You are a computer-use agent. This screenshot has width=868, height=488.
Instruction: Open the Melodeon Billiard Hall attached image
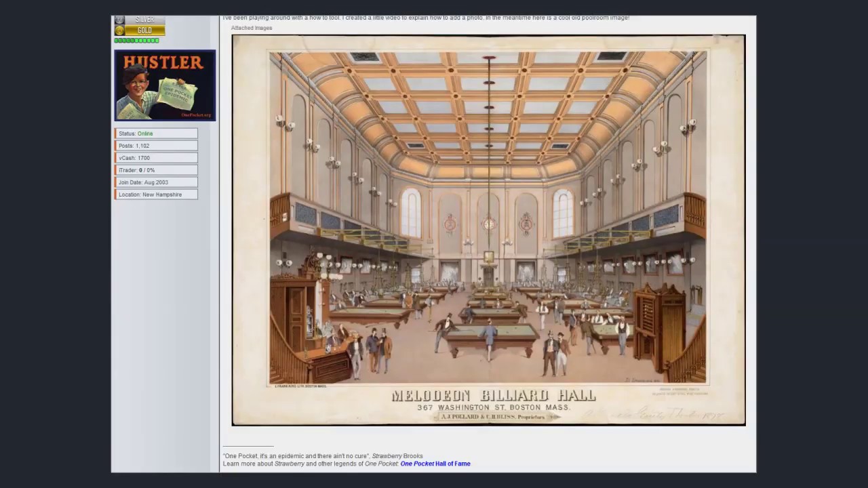[x=488, y=230]
